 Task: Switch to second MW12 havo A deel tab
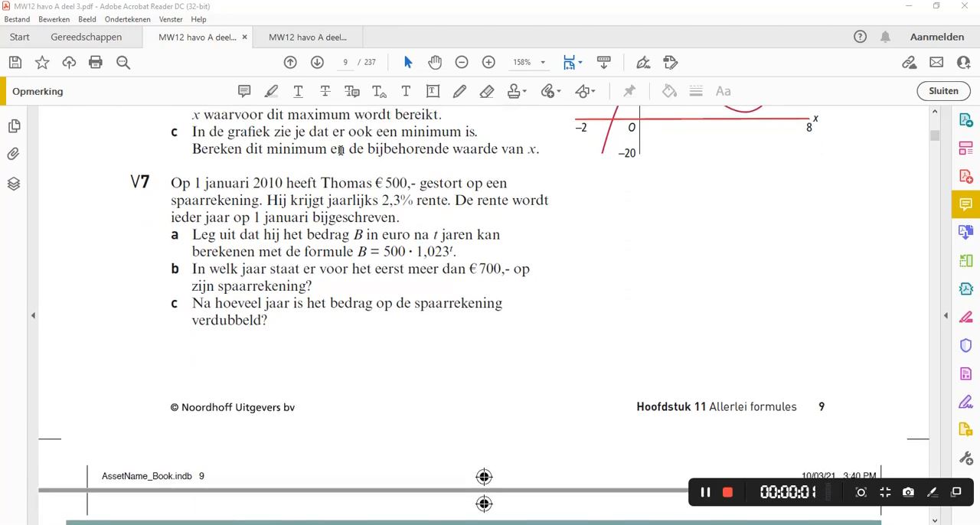pos(308,37)
